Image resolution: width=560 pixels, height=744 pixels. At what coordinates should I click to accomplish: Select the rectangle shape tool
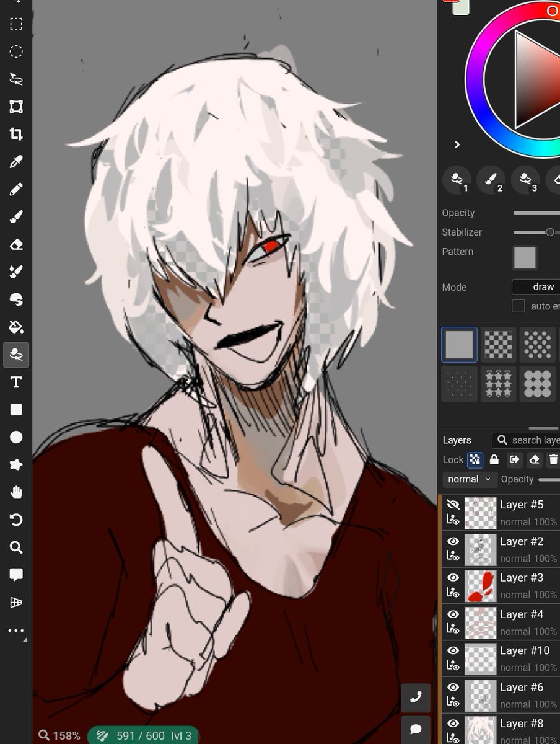point(16,410)
